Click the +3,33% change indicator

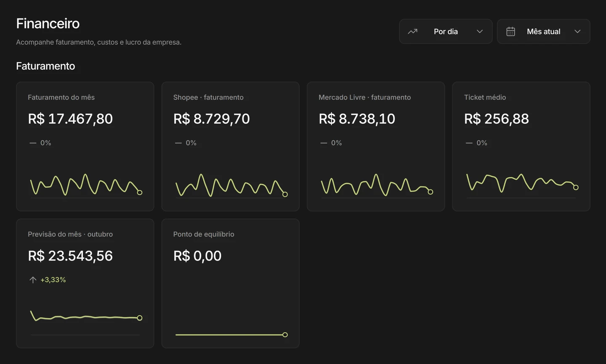tap(53, 280)
